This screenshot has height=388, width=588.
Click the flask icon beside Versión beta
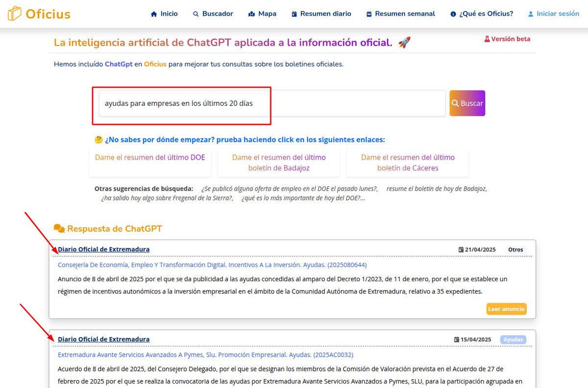pos(487,39)
